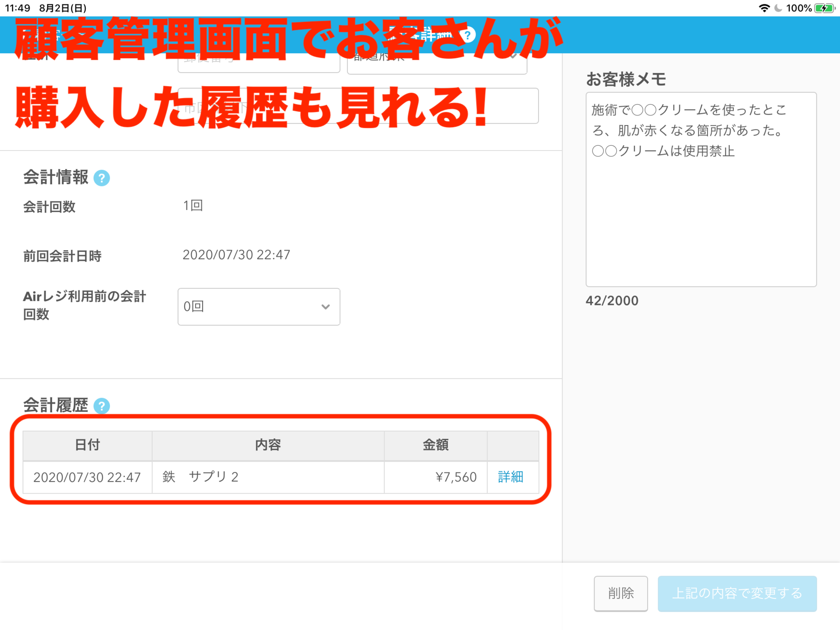
Task: Open the Airレジ利用前の会計回数 dropdown
Action: (259, 307)
